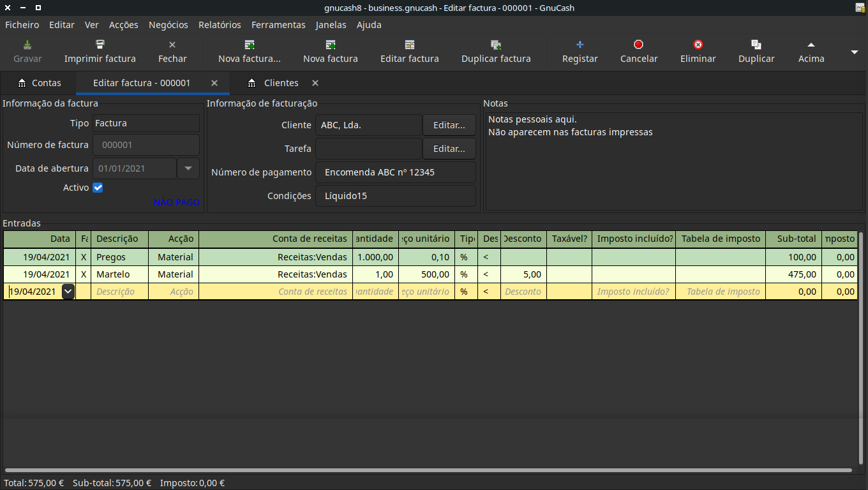
Task: Expand the toolbar overflow arrow
Action: point(855,52)
